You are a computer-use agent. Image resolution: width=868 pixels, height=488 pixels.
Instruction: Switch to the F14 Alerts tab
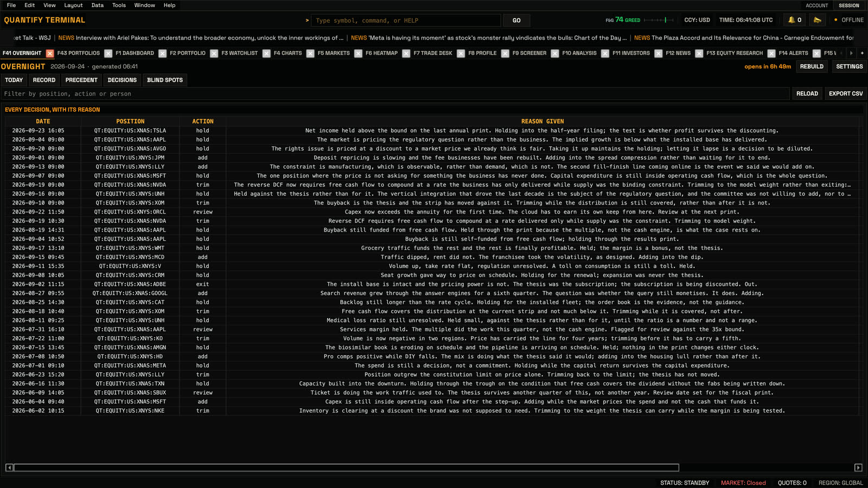coord(793,53)
